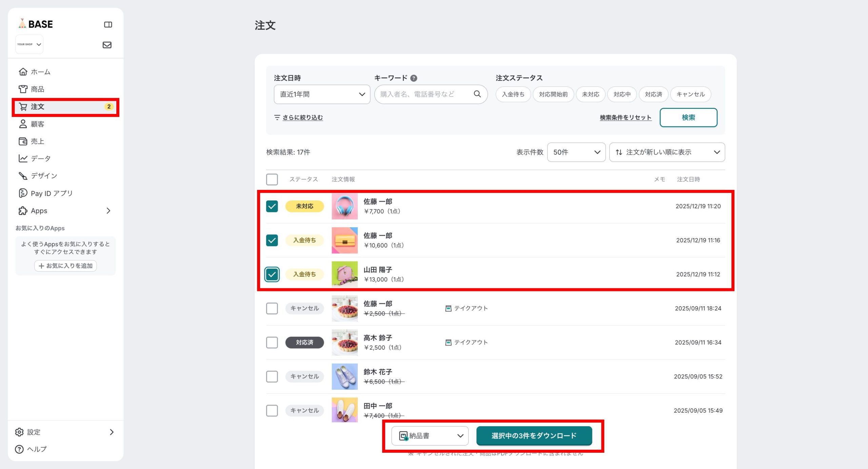Click the data chart icon
Screen dimensions: 868x469
click(23, 158)
